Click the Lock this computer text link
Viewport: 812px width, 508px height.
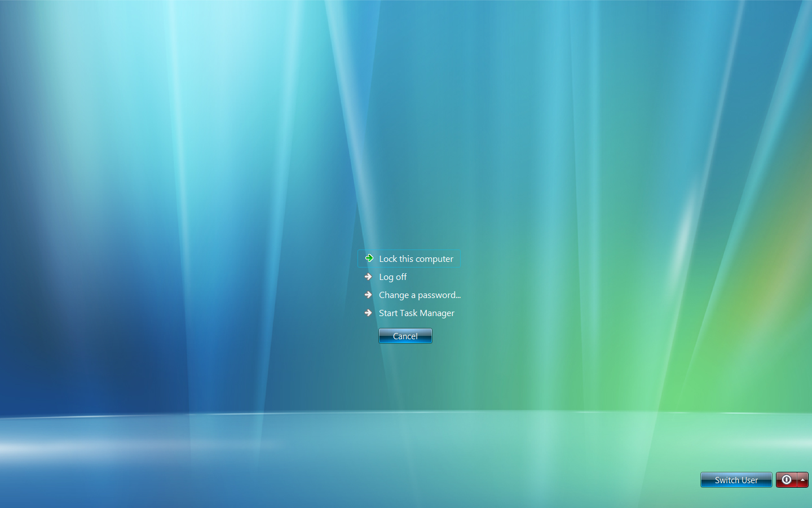[416, 259]
